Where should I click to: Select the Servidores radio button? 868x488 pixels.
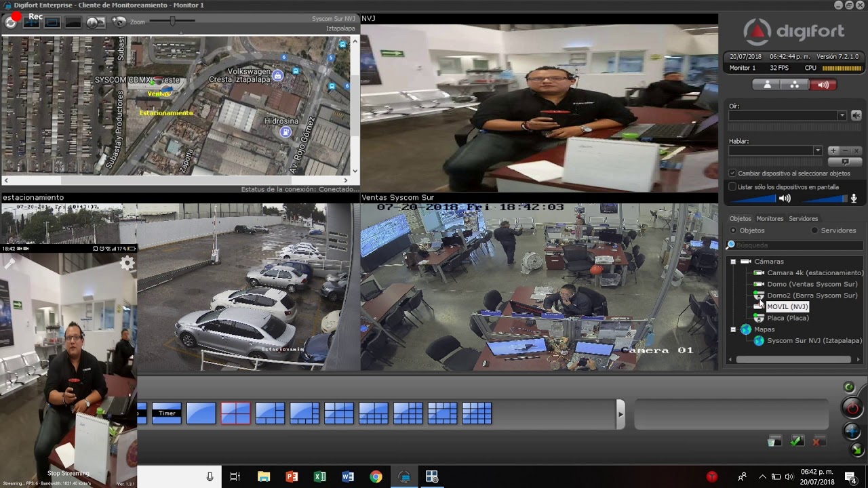(x=814, y=230)
